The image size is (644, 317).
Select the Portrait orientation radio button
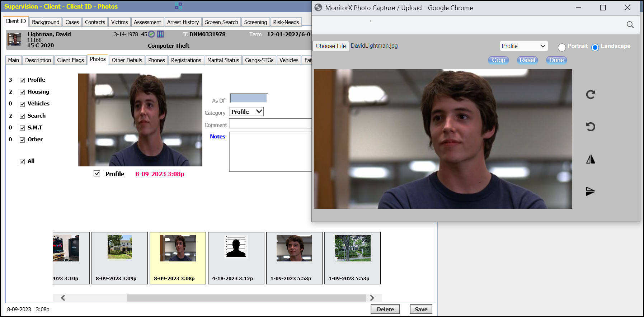562,47
